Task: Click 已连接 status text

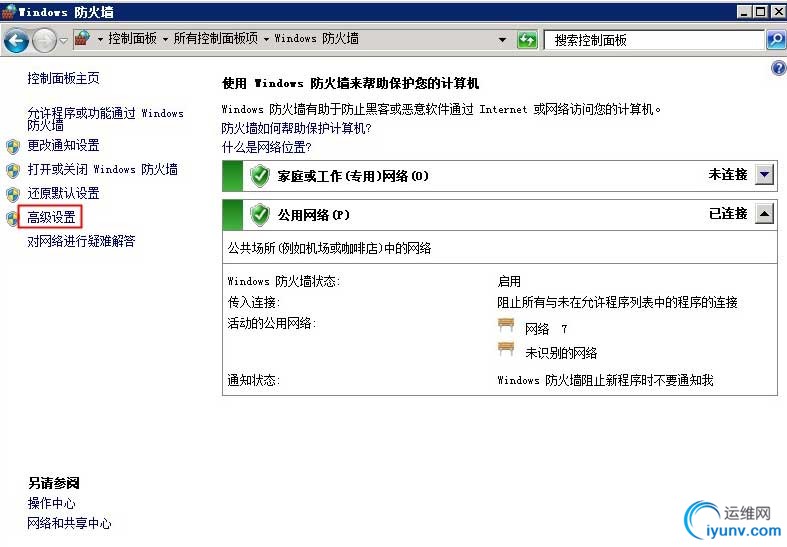Action: point(728,214)
